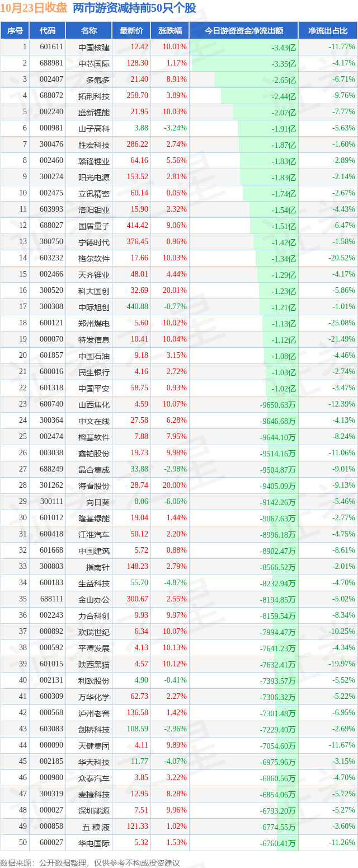
Task: Click stock code 003038
Action: pyautogui.click(x=51, y=453)
